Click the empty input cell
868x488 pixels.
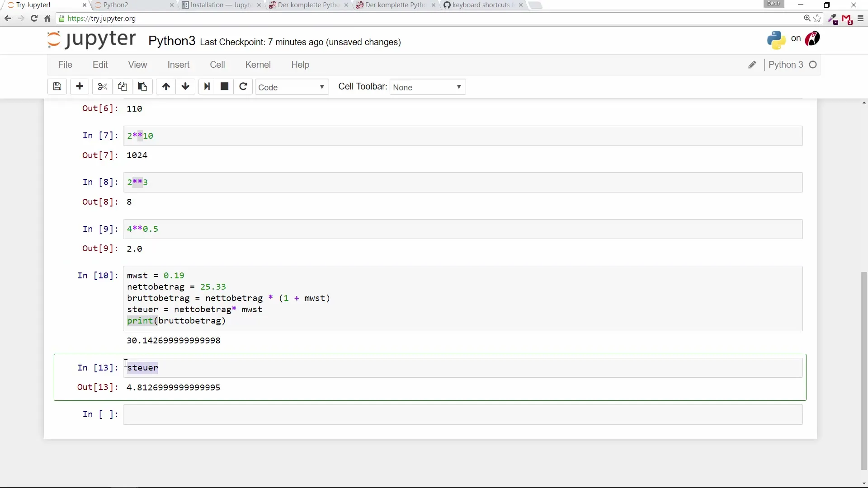point(462,414)
